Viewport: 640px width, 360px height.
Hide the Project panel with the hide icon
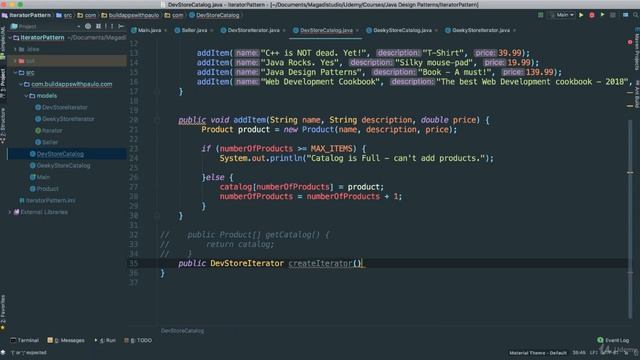point(121,26)
